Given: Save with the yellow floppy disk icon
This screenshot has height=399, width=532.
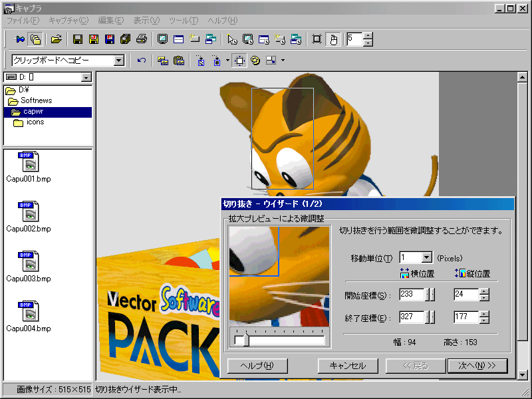Looking at the screenshot, I should click(x=94, y=39).
